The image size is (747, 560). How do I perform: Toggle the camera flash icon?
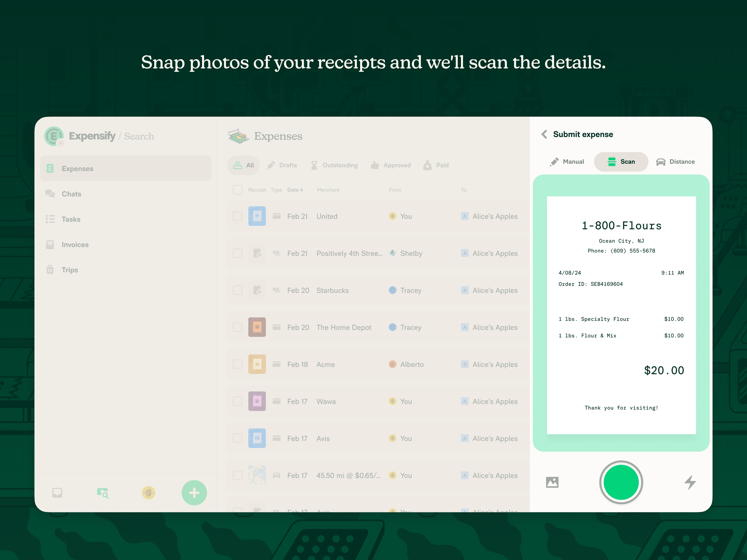click(x=690, y=482)
